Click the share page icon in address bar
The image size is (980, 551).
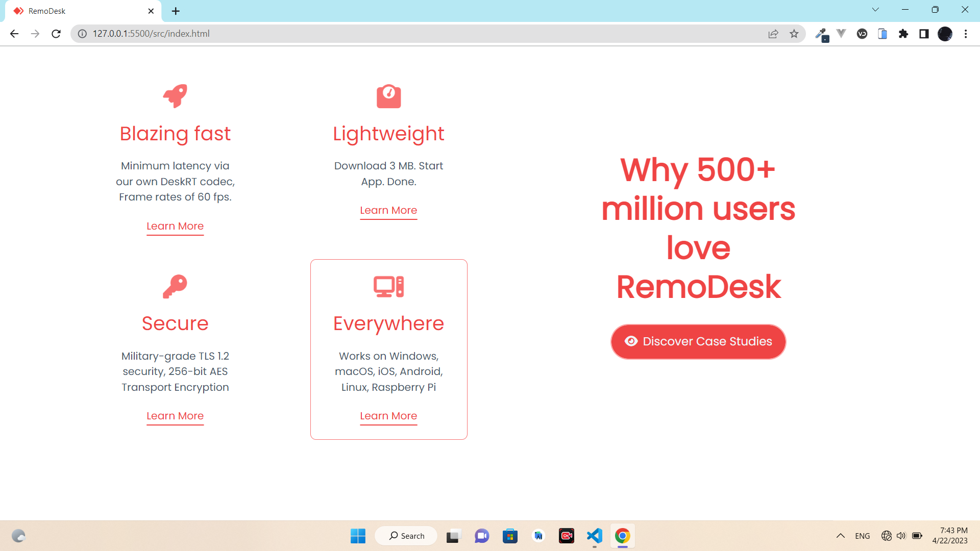773,34
